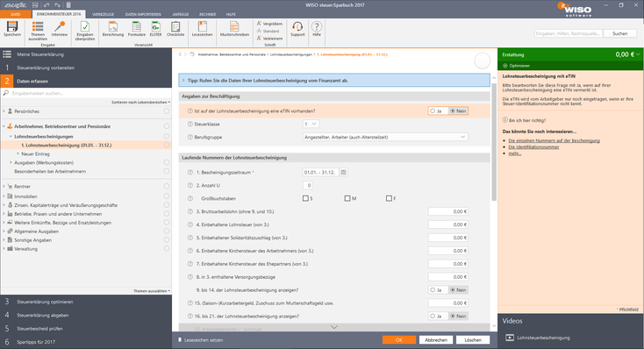The width and height of the screenshot is (644, 349).
Task: Open Sortieren nach Lebensbereichen dropdown
Action: coord(140,102)
